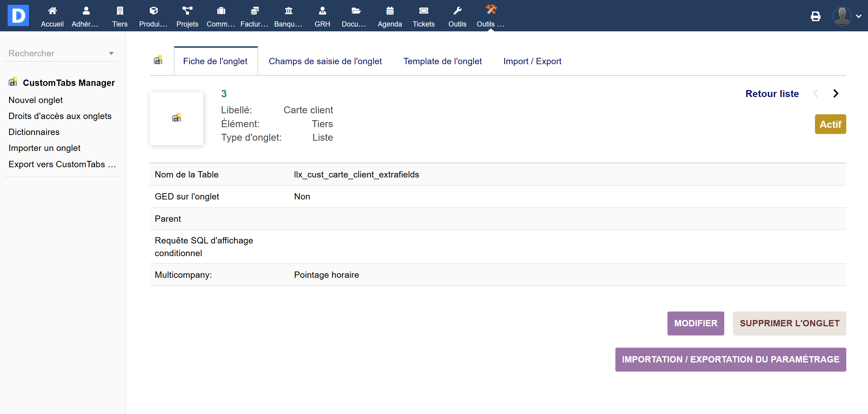Screen dimensions: 868x414
Task: Click the Retour liste link
Action: click(x=772, y=93)
